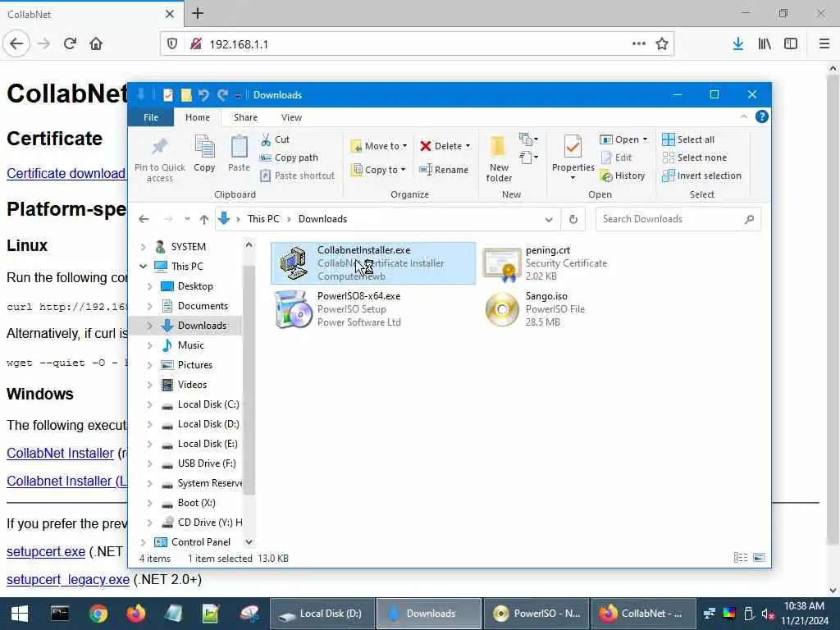The width and height of the screenshot is (840, 630).
Task: Switch to the Home ribbon tab
Action: [x=197, y=117]
